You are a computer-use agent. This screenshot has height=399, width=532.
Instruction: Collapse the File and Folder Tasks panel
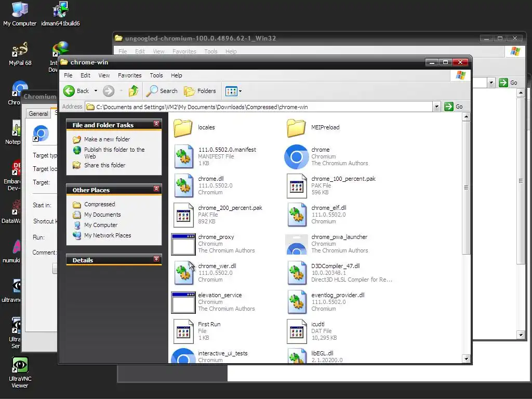pos(156,124)
